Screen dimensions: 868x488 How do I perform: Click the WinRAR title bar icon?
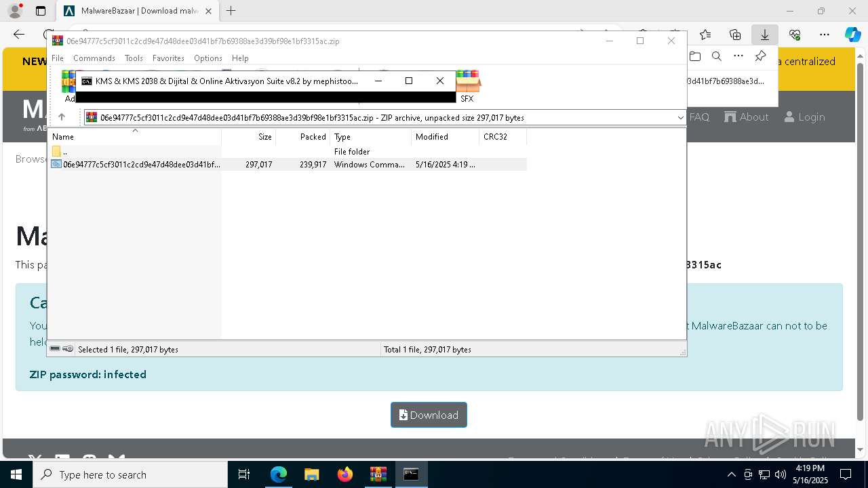point(58,41)
